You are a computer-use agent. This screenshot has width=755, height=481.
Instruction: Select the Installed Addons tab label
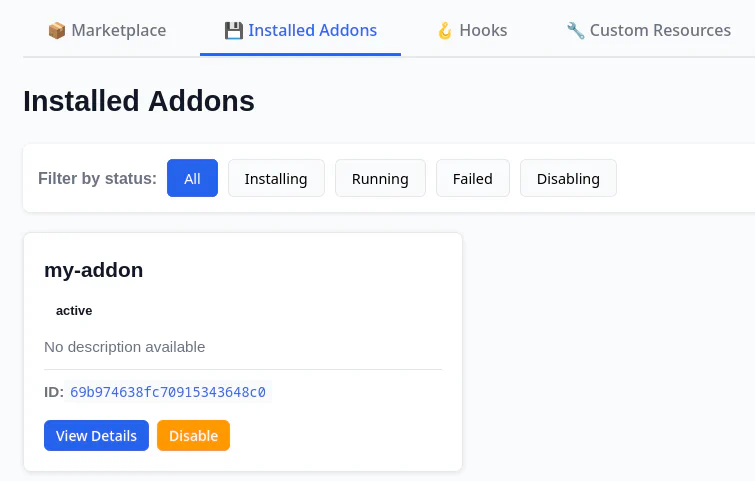pos(312,30)
